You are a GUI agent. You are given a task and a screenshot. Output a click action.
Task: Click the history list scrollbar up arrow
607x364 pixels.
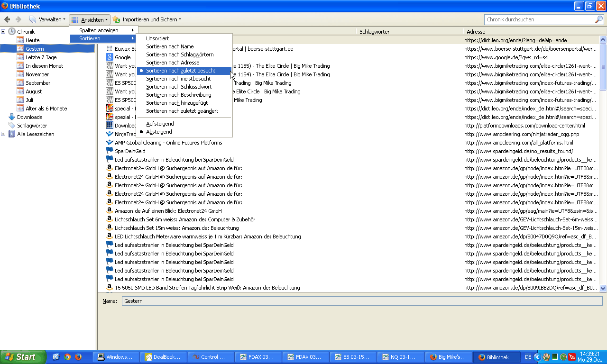603,40
